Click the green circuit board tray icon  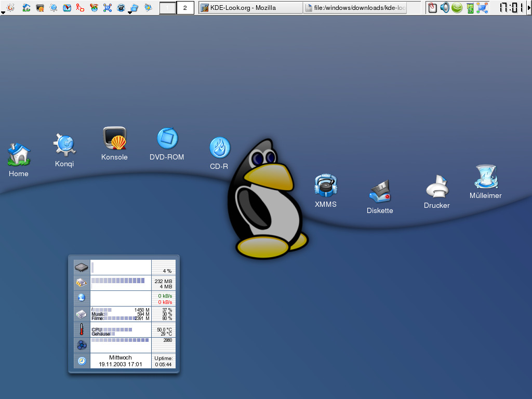coord(470,7)
